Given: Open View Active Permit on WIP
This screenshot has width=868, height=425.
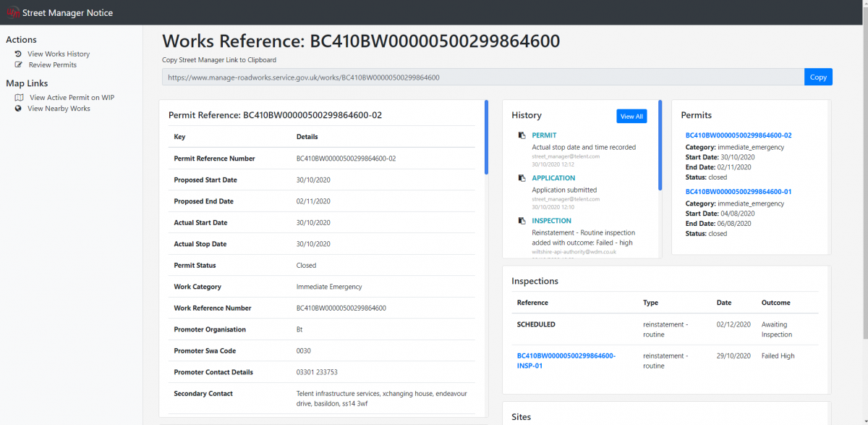Looking at the screenshot, I should point(72,98).
